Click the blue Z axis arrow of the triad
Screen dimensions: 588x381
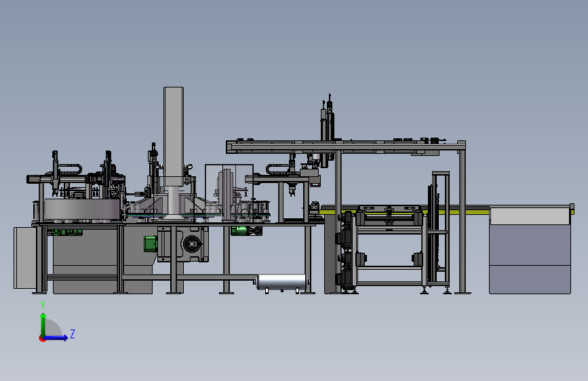pos(56,338)
